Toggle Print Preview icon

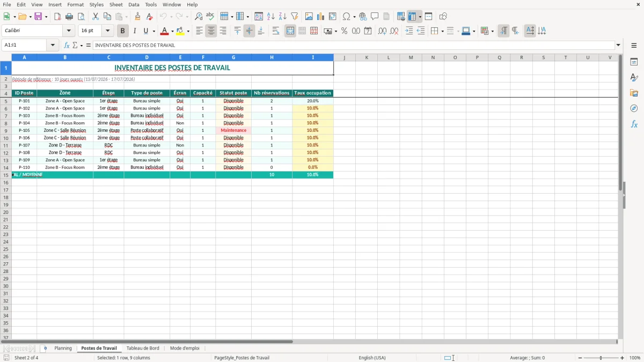pyautogui.click(x=81, y=17)
